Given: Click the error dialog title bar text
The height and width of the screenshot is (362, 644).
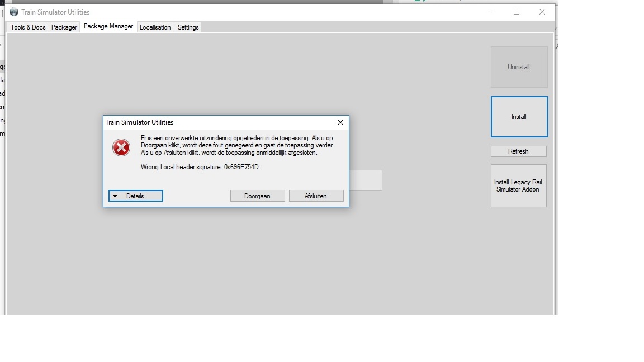Looking at the screenshot, I should 139,122.
